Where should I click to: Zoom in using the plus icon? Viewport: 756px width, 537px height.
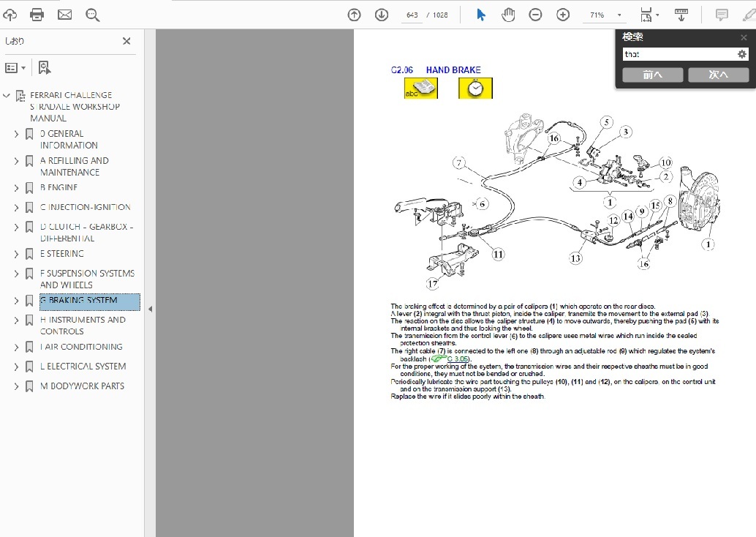(x=563, y=15)
